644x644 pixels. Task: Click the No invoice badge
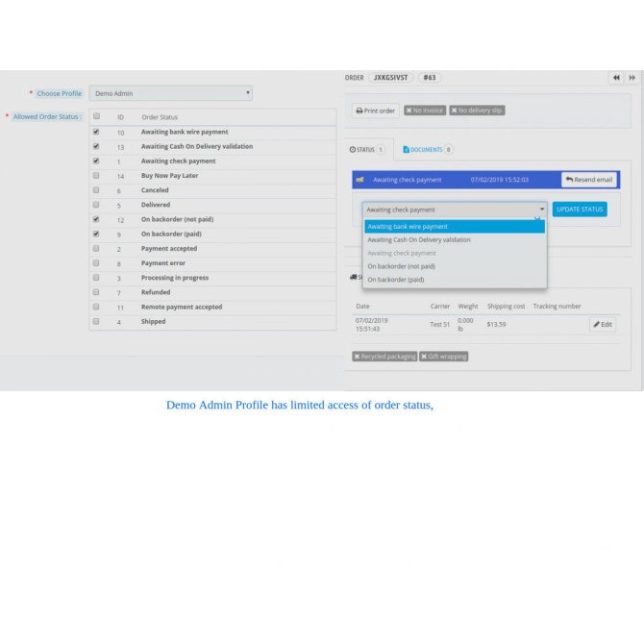(x=425, y=111)
